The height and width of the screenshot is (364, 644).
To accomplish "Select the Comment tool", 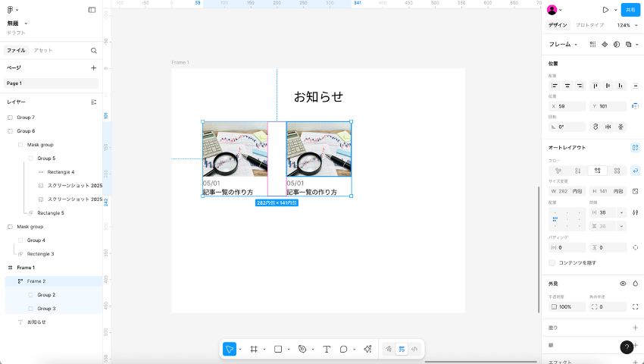I will click(x=343, y=349).
